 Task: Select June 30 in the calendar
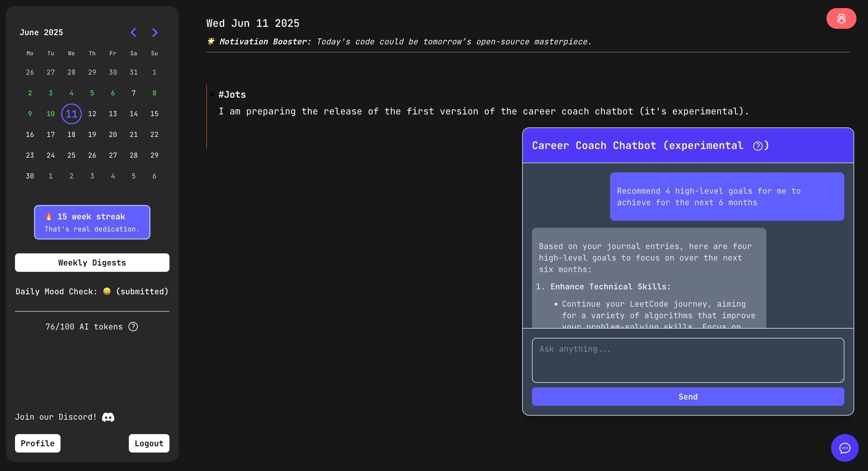pyautogui.click(x=30, y=176)
